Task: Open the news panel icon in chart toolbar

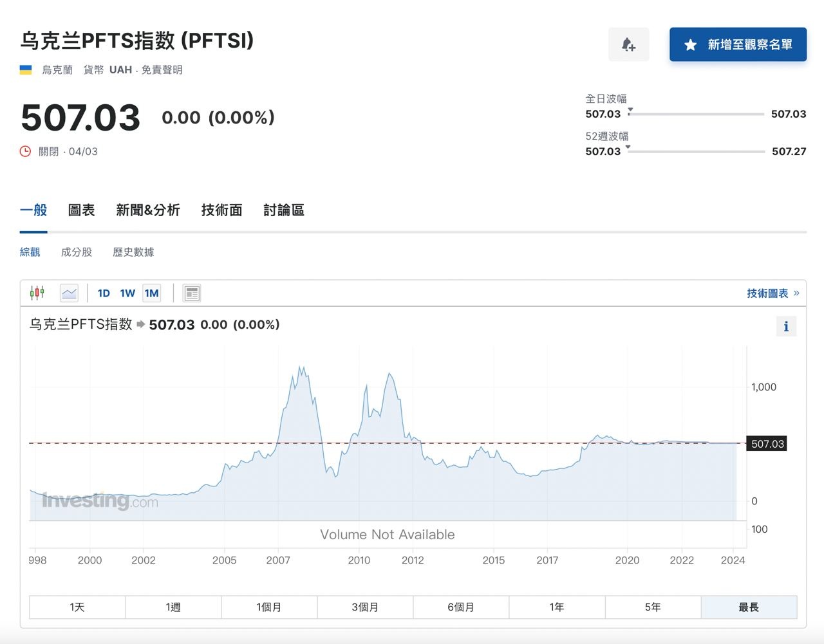Action: point(191,293)
